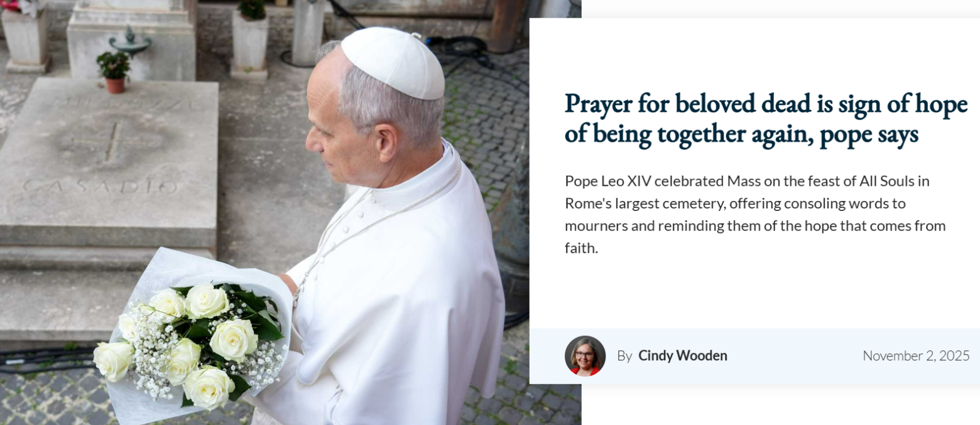Click the word 'faith.' ending the summary

point(581,249)
